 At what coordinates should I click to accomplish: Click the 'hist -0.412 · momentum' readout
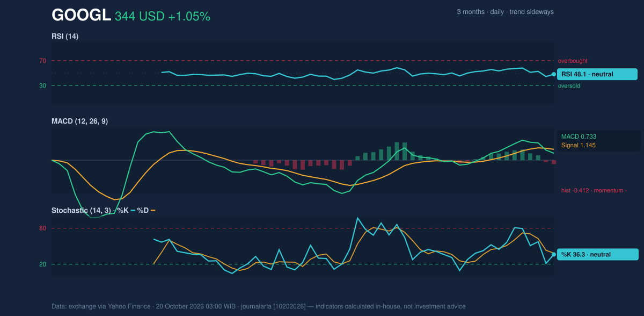click(594, 190)
